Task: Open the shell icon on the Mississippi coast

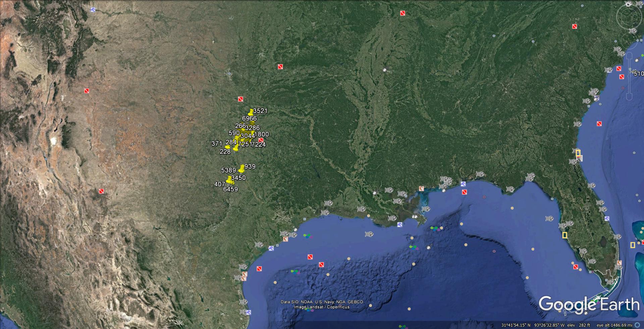Action: pos(421,189)
